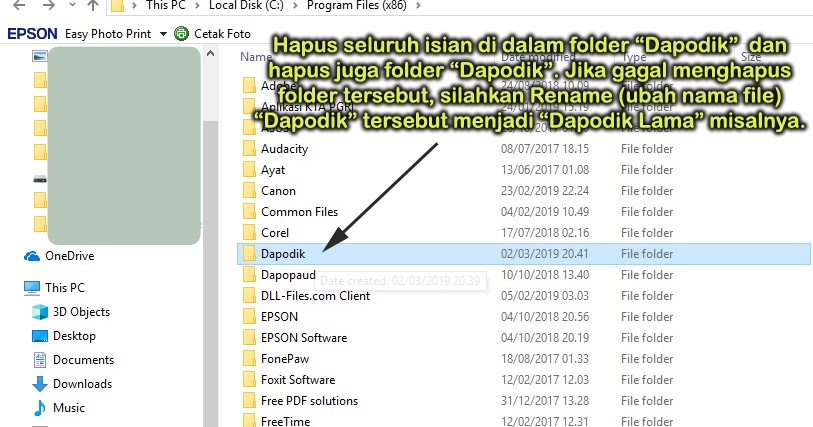813x427 pixels.
Task: Select the EPSON folder in list
Action: coord(279,317)
